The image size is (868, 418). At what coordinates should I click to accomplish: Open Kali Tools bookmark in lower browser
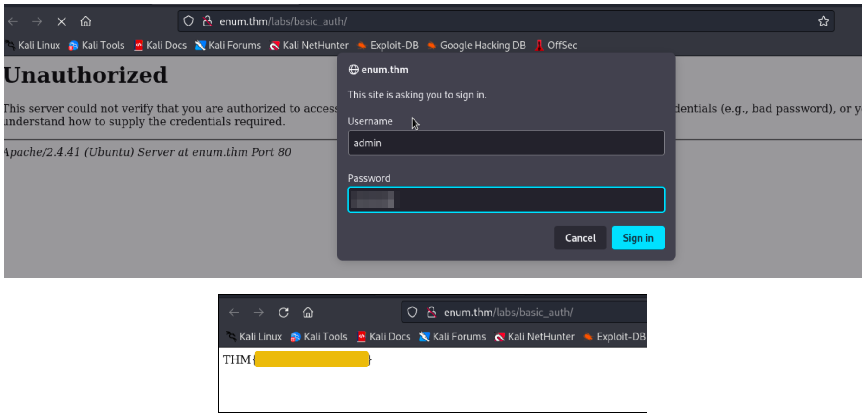click(319, 337)
